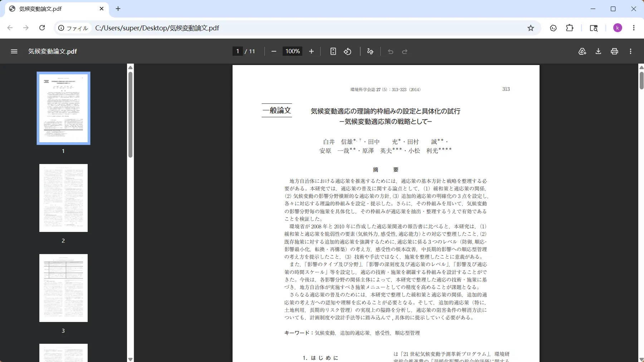The width and height of the screenshot is (644, 362).
Task: Click the zoom out minus button
Action: [274, 51]
